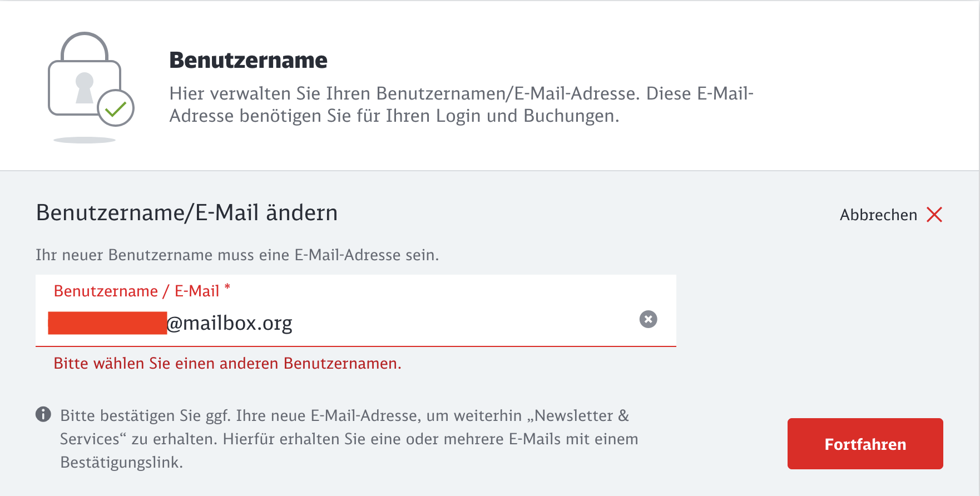Click the hint 'Ihr neuer Benutzername muss eine E-Mail-Adresse sein.'
The height and width of the screenshot is (496, 980).
pyautogui.click(x=237, y=255)
